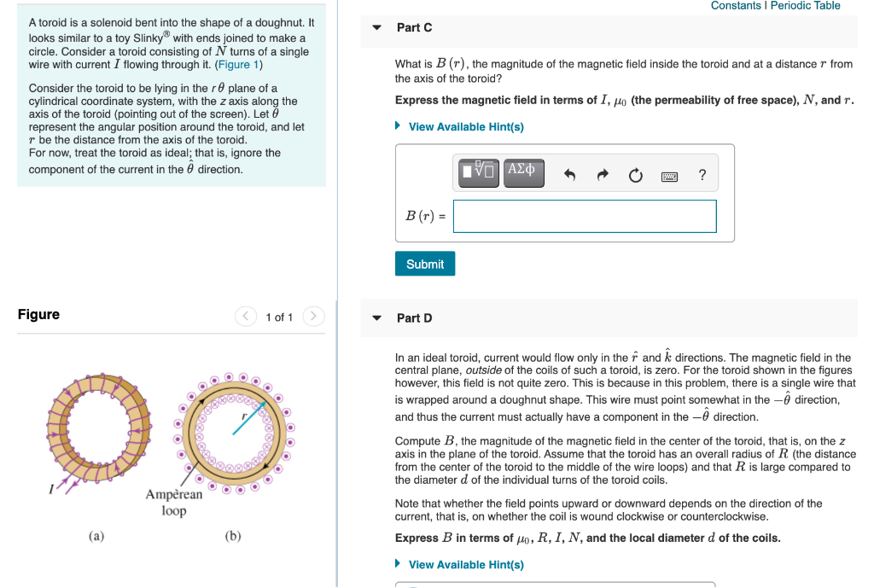The image size is (874, 588).
Task: Submit the answer for Part C
Action: tap(424, 263)
